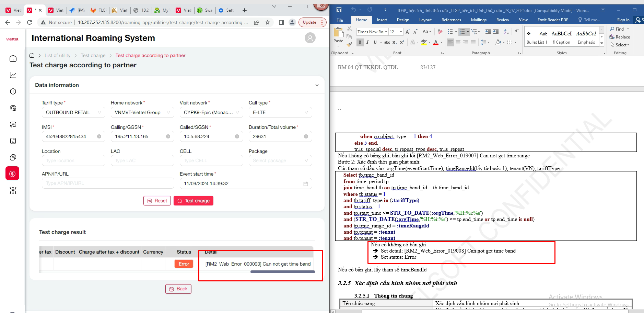Expand the Call type dropdown

(280, 113)
